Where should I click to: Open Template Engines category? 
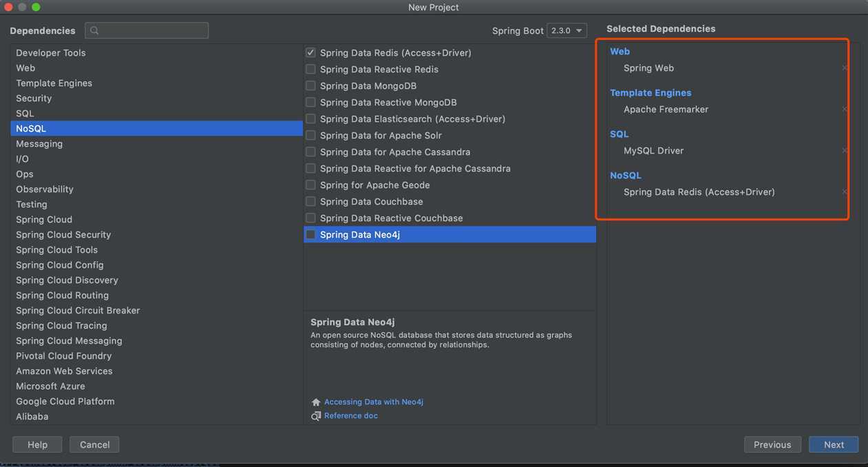click(156, 83)
